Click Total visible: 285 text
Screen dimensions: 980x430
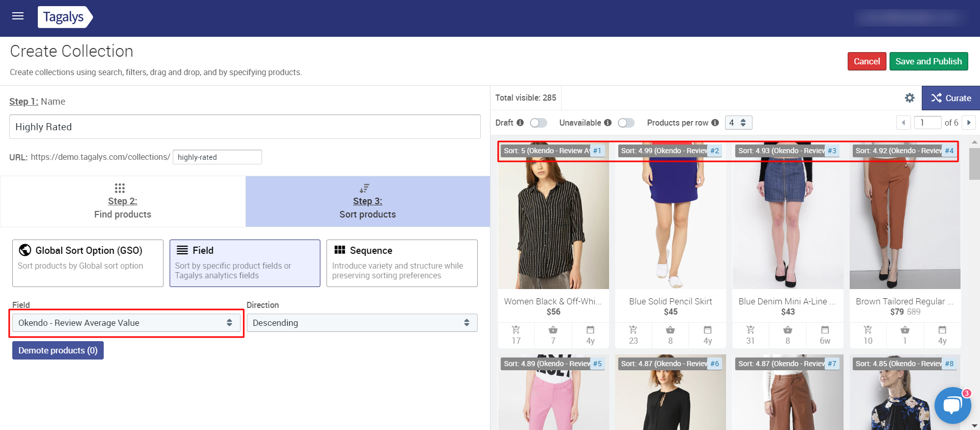526,98
